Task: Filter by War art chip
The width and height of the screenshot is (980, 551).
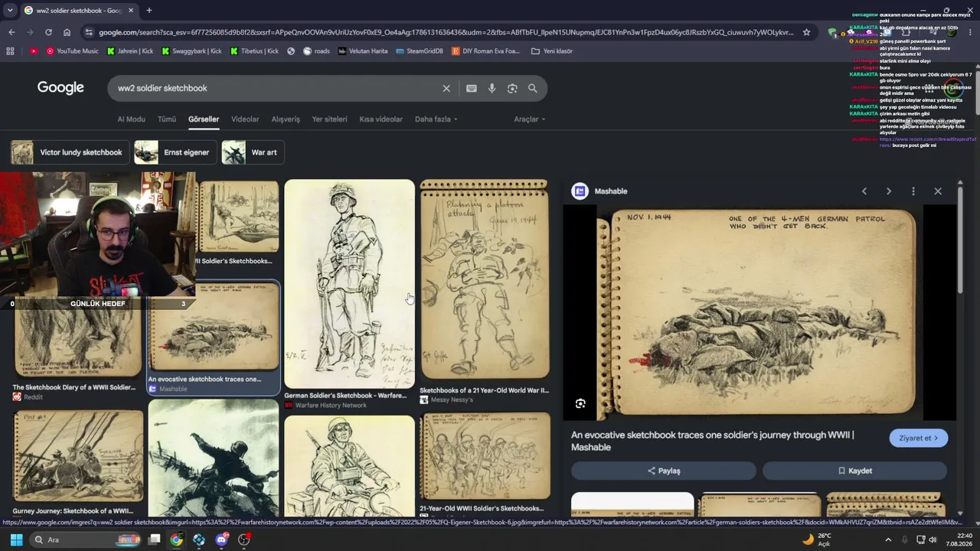Action: click(253, 152)
